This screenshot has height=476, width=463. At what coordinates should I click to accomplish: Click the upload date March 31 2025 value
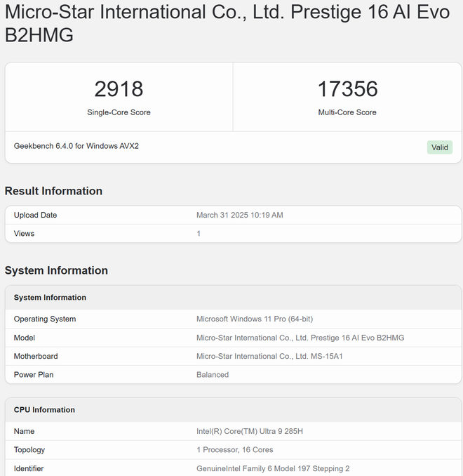coord(239,215)
